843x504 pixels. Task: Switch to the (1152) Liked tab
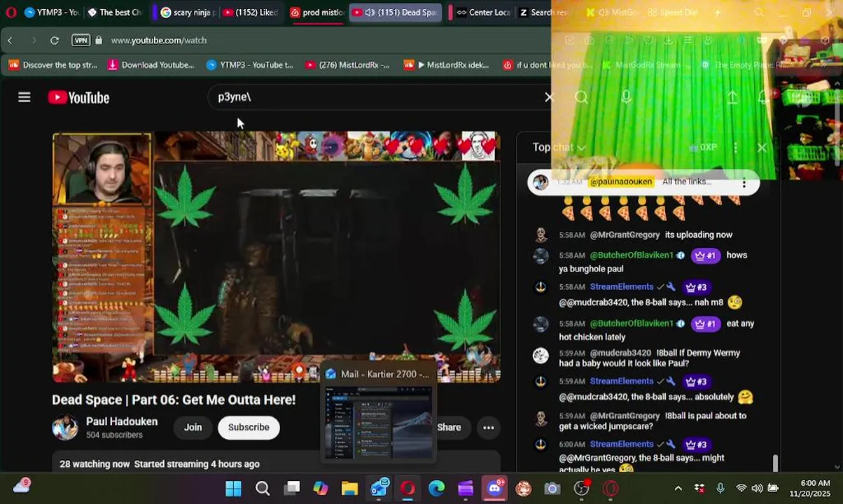pyautogui.click(x=251, y=13)
